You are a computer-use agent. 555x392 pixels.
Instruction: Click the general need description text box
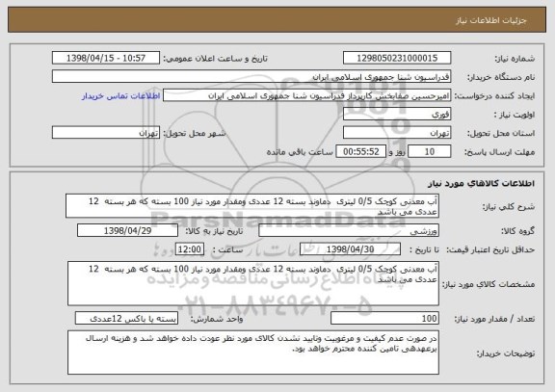[x=252, y=205]
